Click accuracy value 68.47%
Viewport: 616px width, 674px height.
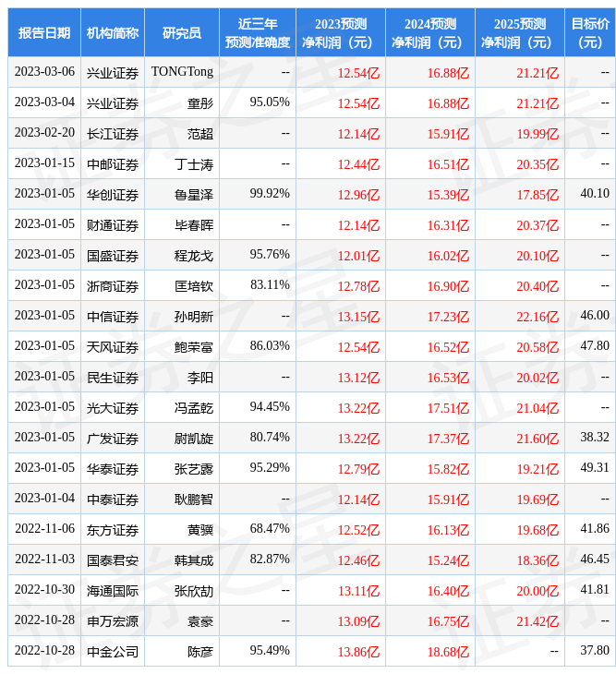pyautogui.click(x=270, y=529)
